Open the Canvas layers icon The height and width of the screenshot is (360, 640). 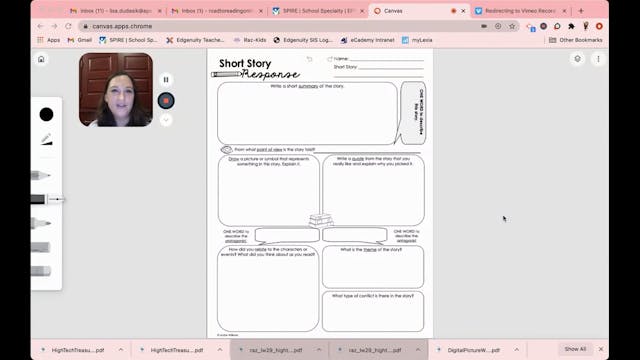(577, 59)
